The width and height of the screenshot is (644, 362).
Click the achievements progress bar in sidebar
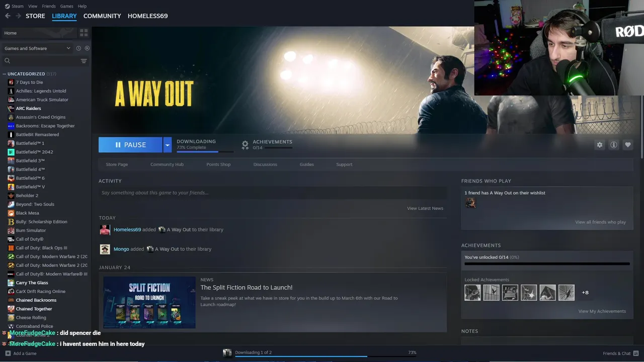[x=547, y=263]
